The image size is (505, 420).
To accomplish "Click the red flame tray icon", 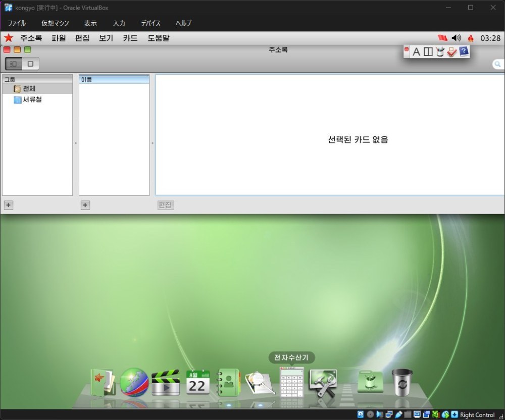I will click(471, 38).
